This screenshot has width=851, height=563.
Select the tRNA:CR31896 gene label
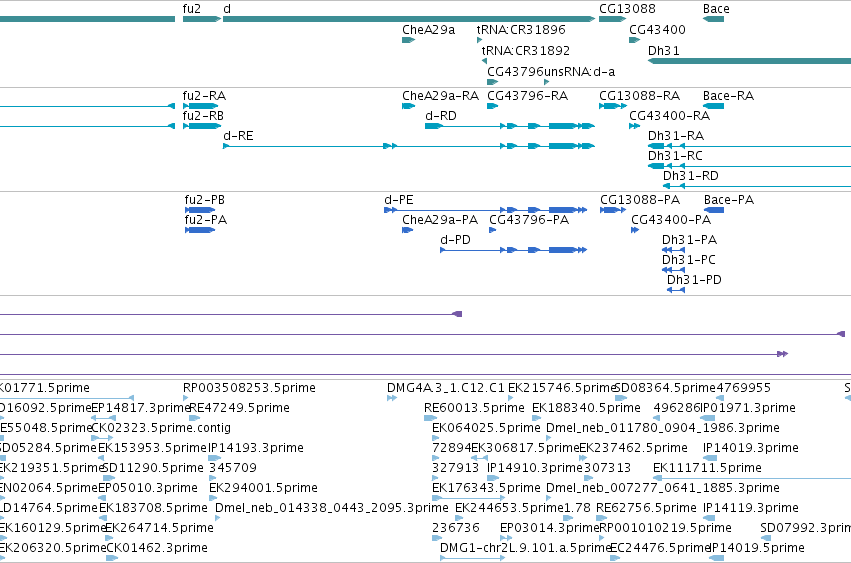pos(521,30)
